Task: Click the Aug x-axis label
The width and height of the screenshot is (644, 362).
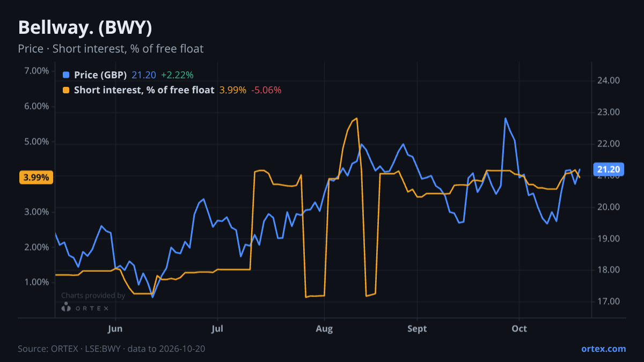Action: click(x=324, y=328)
